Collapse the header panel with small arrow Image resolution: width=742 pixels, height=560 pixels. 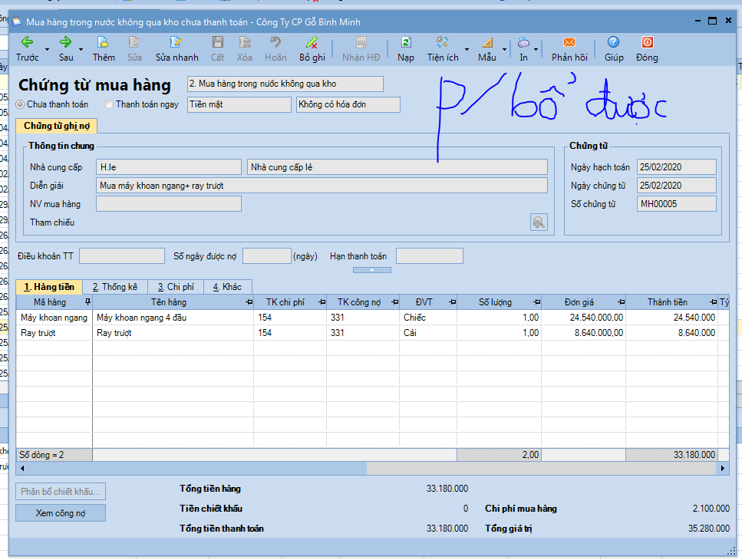(x=372, y=270)
